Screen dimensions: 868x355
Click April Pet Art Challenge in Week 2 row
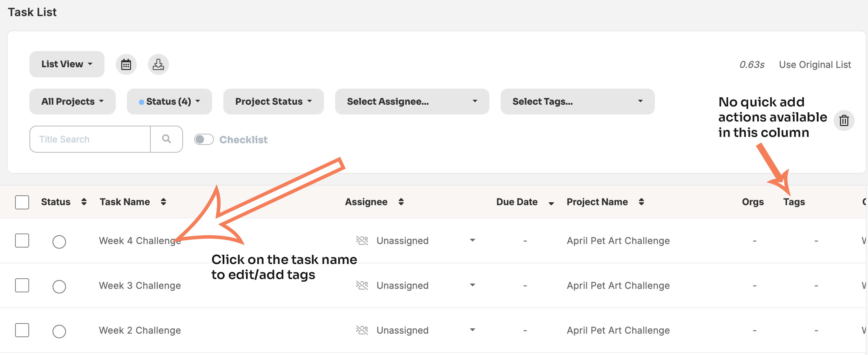(x=618, y=330)
